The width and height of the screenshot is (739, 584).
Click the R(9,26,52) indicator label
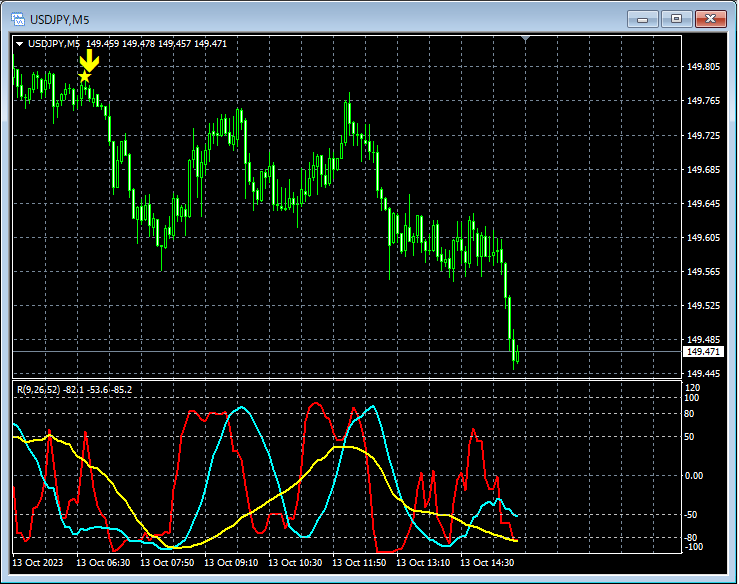click(39, 390)
